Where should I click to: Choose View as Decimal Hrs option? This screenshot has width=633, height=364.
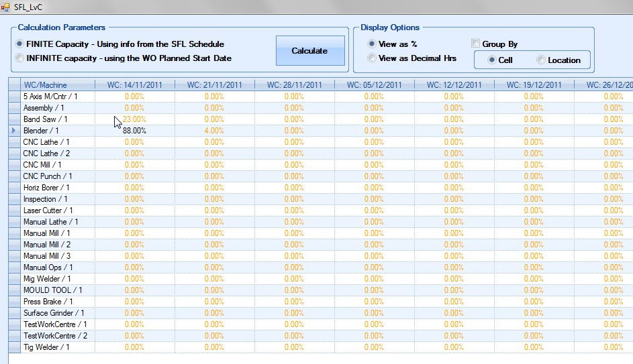[x=371, y=58]
